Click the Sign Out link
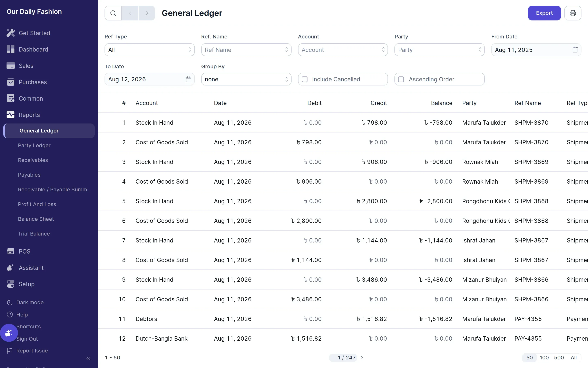 coord(27,339)
